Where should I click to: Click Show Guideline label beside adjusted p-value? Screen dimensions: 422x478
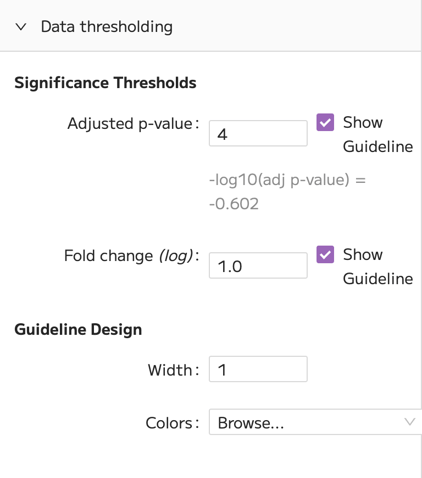point(378,134)
